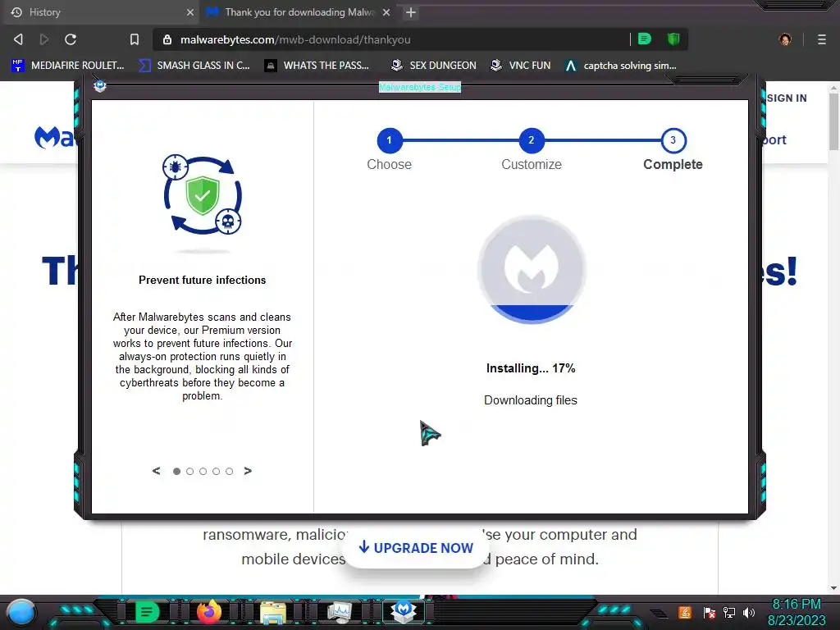The width and height of the screenshot is (840, 630).
Task: Click the bookmark icon beside address bar
Action: (x=135, y=39)
